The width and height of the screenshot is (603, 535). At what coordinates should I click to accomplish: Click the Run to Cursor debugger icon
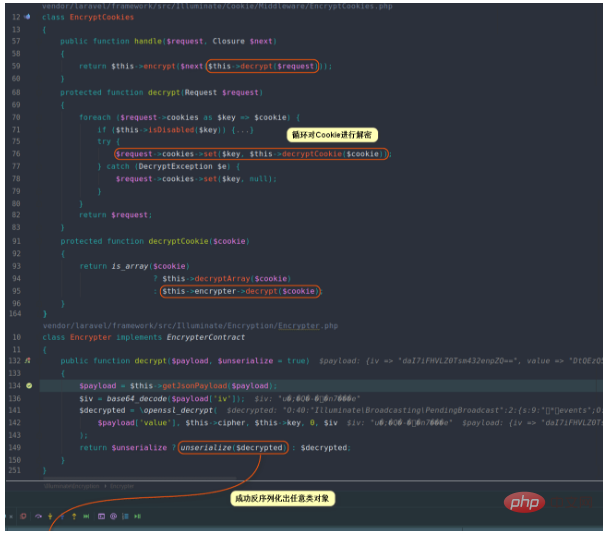(x=86, y=516)
